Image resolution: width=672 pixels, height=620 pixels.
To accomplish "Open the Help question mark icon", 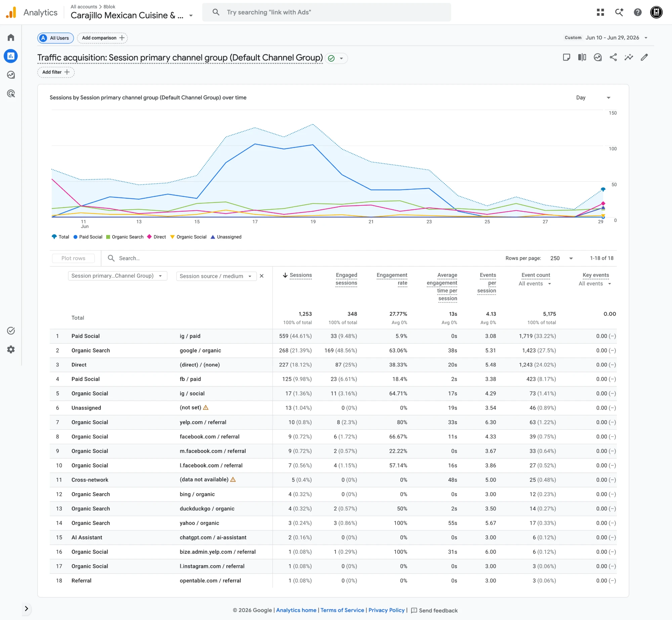I will coord(637,12).
